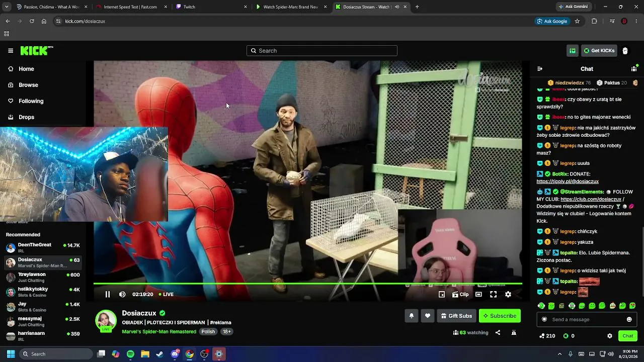This screenshot has width=644, height=362.
Task: Click the Gift Subs button
Action: (x=456, y=316)
